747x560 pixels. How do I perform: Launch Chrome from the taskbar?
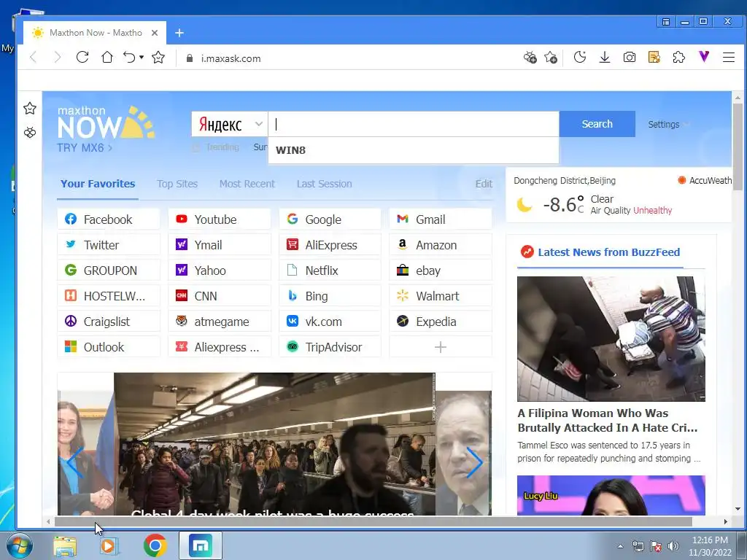coord(155,545)
